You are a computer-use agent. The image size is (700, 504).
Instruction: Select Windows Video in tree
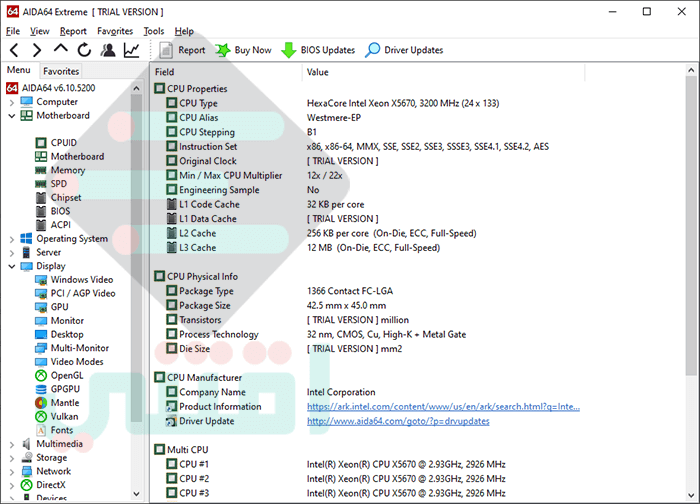(x=74, y=279)
